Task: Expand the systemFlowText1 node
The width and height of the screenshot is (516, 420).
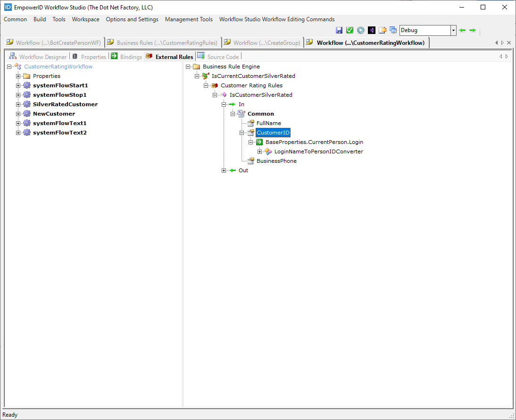Action: 18,124
